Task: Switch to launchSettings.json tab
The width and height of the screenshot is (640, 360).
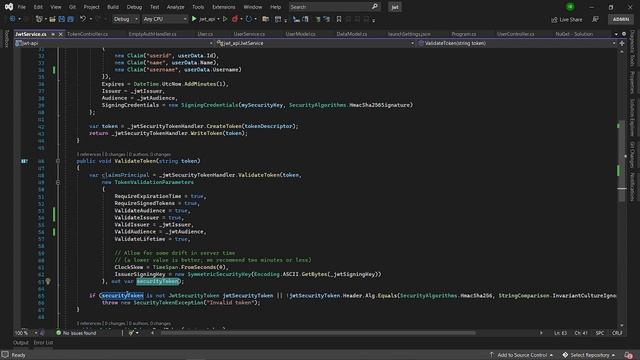Action: tap(409, 34)
